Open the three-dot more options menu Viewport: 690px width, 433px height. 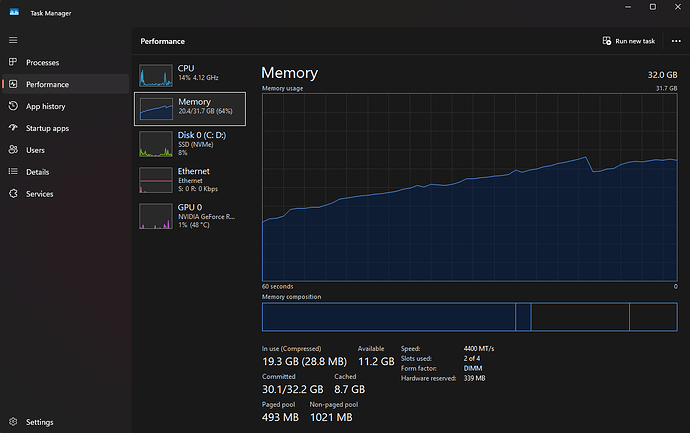(x=676, y=41)
